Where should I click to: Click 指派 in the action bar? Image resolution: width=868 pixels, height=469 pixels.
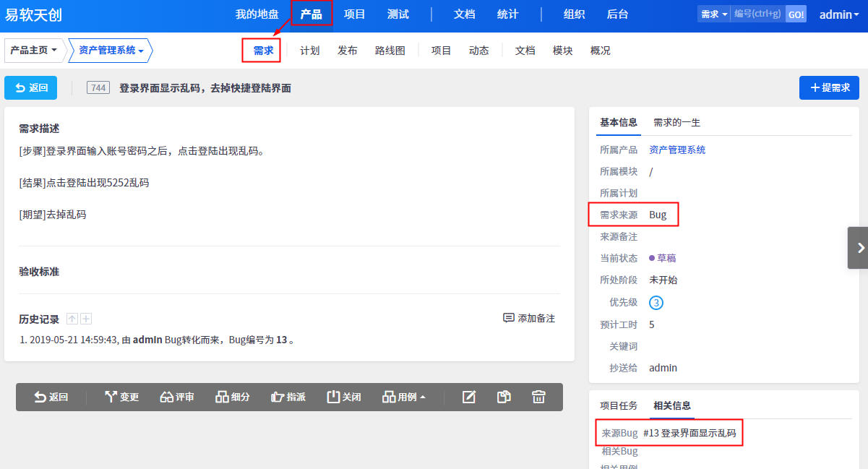coord(288,397)
